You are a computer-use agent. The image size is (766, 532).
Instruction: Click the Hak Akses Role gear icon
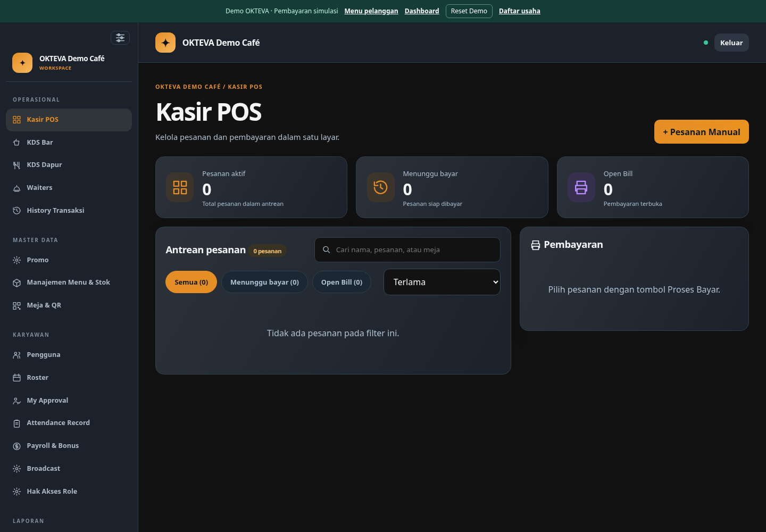tap(16, 492)
